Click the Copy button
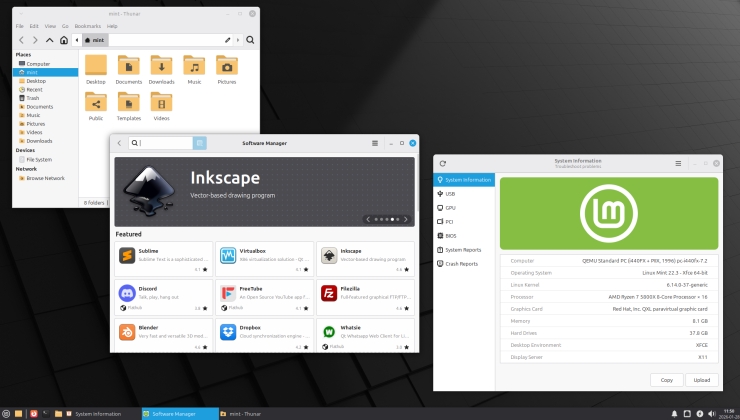Screen dimensions: 740x420 point(666,380)
